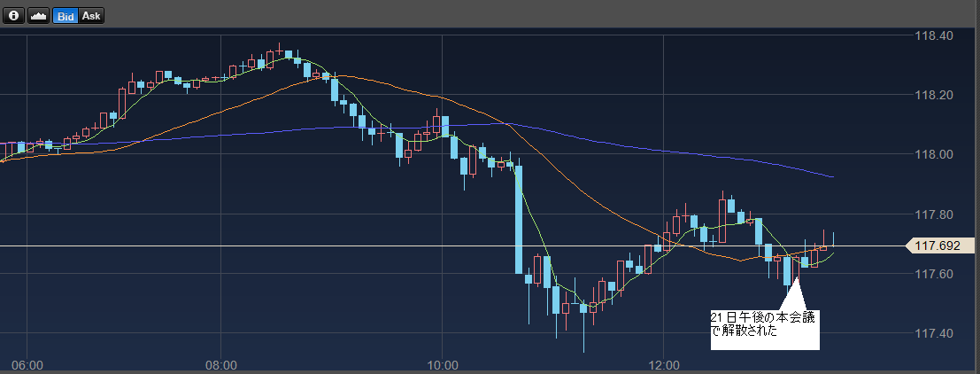Click the 117.80 price axis label
The image size is (980, 374).
pyautogui.click(x=933, y=214)
